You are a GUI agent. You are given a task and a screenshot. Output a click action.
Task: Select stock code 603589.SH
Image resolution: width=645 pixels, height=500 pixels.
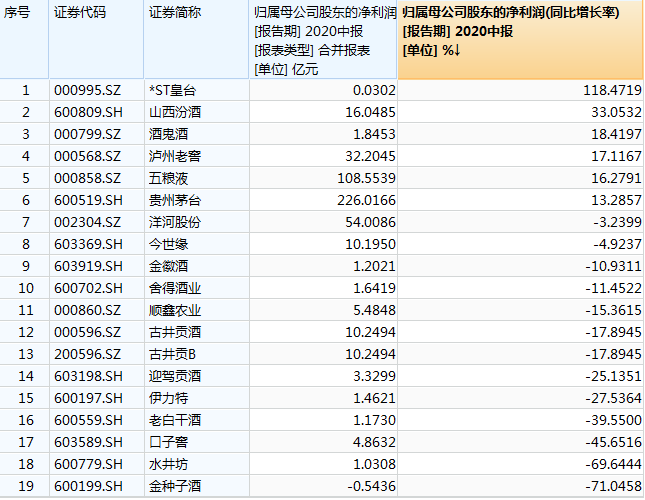pos(88,442)
